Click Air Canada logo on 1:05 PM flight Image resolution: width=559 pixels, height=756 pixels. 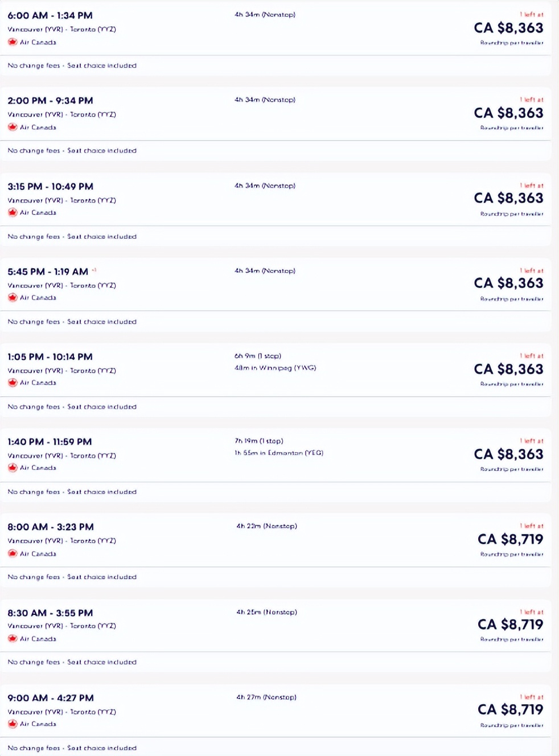click(x=13, y=383)
